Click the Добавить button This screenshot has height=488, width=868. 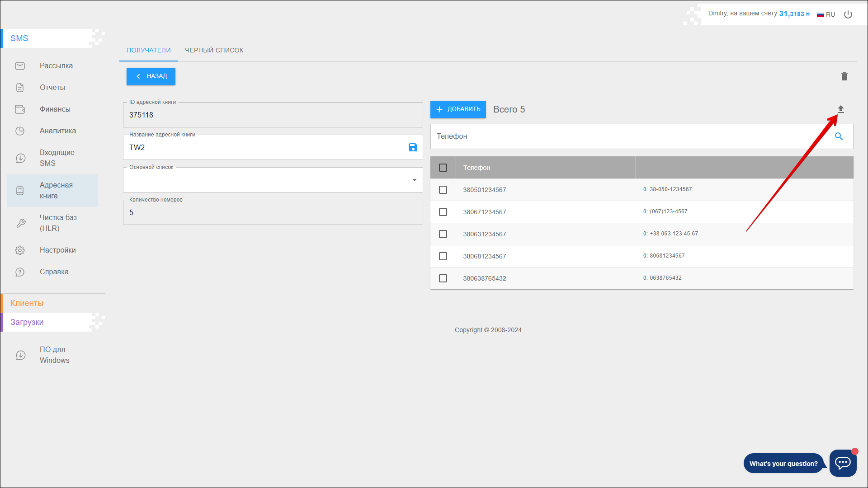pyautogui.click(x=458, y=109)
